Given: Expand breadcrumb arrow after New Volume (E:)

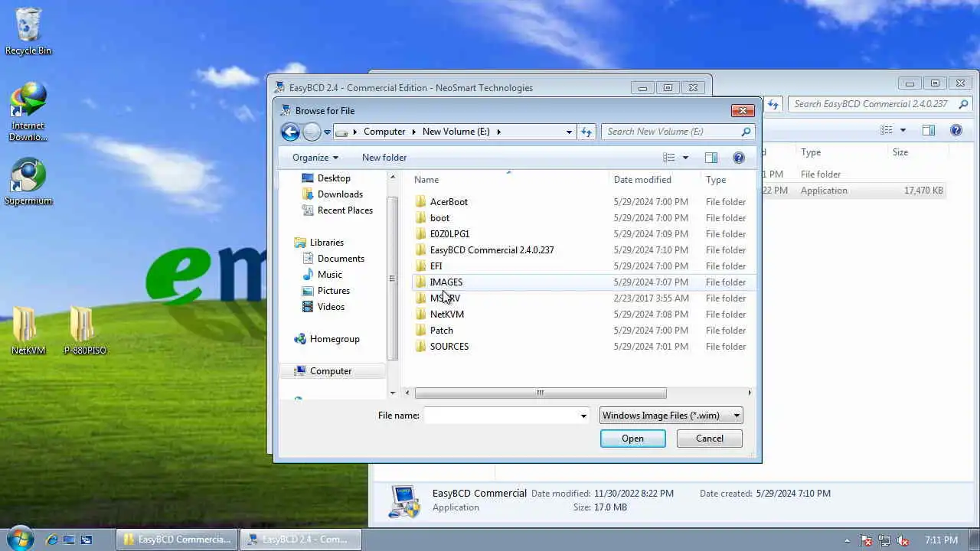Looking at the screenshot, I should pos(498,132).
